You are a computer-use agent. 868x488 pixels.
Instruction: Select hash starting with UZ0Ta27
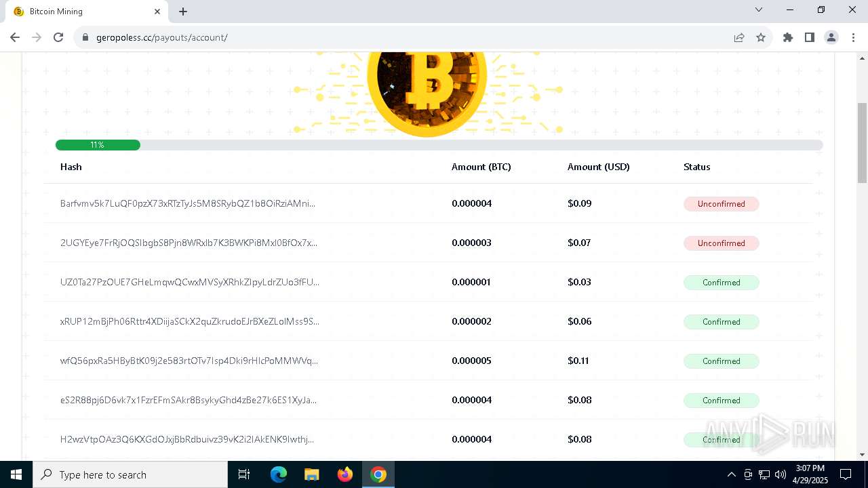click(190, 282)
